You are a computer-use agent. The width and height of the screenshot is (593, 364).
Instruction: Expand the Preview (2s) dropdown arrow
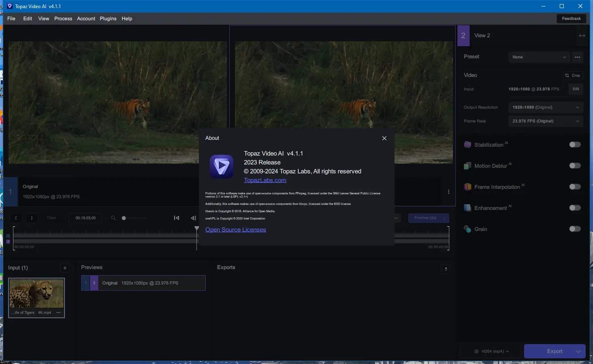[x=445, y=218]
